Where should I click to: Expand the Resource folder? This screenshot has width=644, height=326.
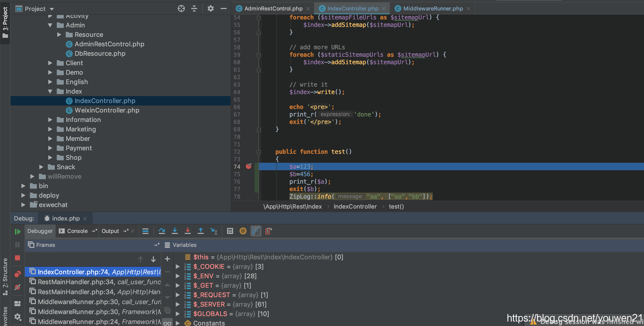(x=59, y=35)
